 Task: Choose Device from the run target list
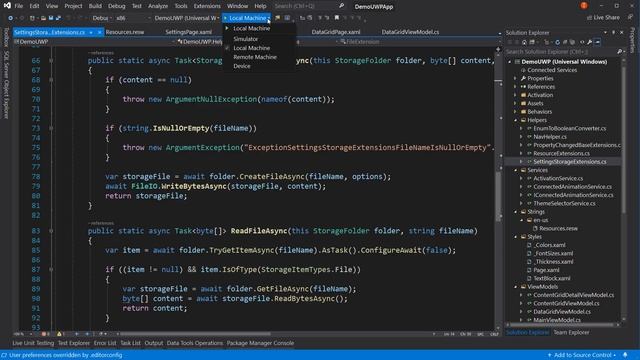(242, 66)
